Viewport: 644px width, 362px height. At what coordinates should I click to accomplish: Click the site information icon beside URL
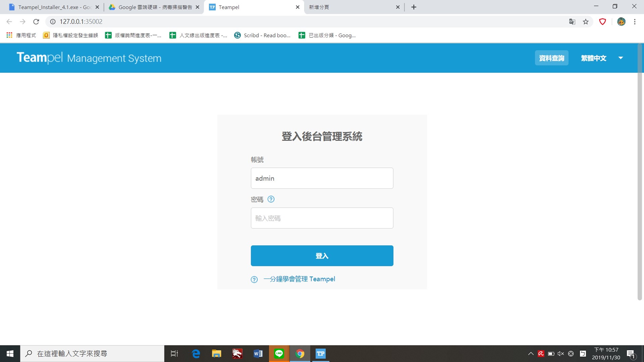[x=53, y=22]
